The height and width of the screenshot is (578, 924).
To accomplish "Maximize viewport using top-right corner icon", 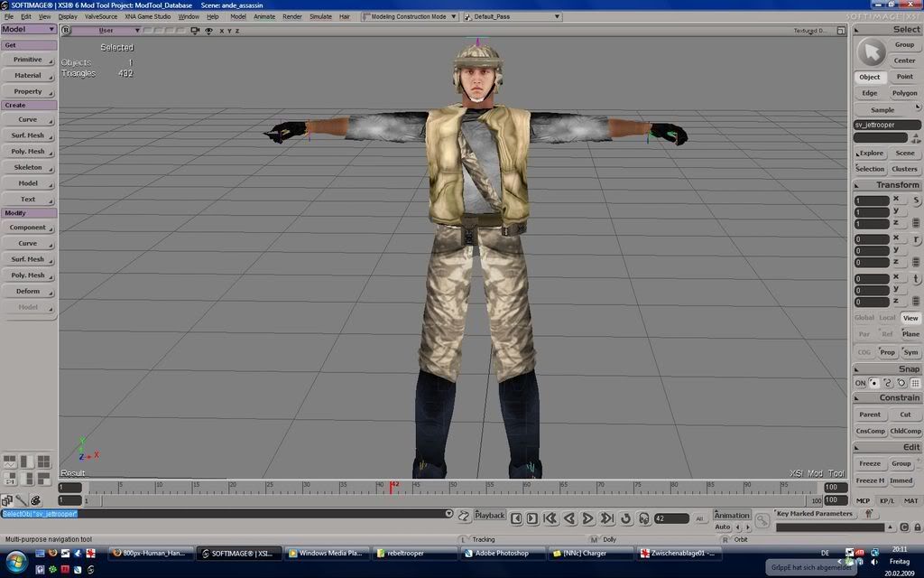I will click(x=841, y=31).
